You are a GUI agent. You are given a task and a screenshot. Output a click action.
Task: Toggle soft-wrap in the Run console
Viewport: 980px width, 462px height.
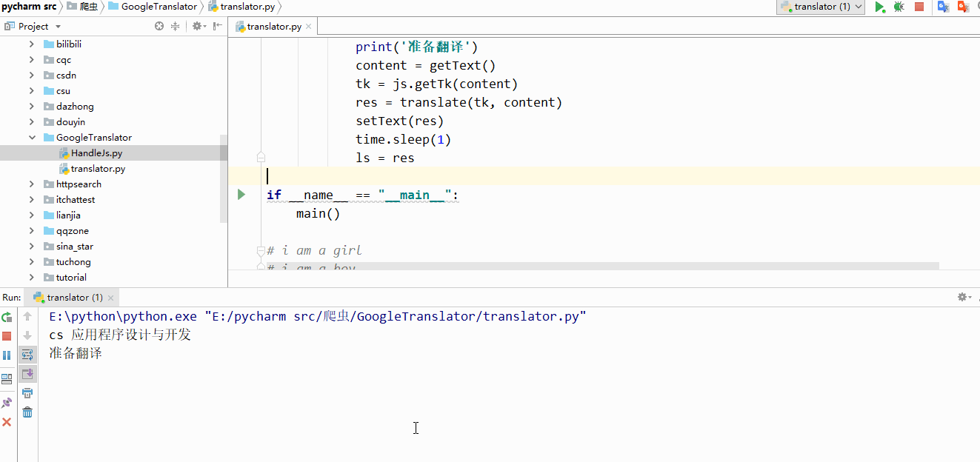(x=27, y=355)
